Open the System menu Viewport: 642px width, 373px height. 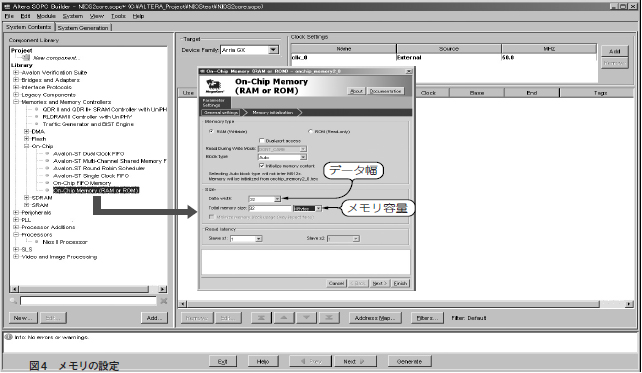[72, 16]
